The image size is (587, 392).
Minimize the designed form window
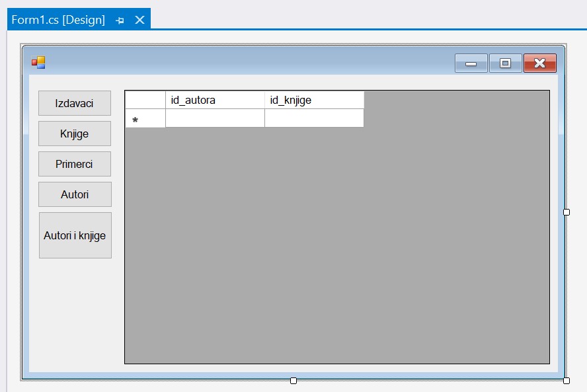tap(471, 63)
